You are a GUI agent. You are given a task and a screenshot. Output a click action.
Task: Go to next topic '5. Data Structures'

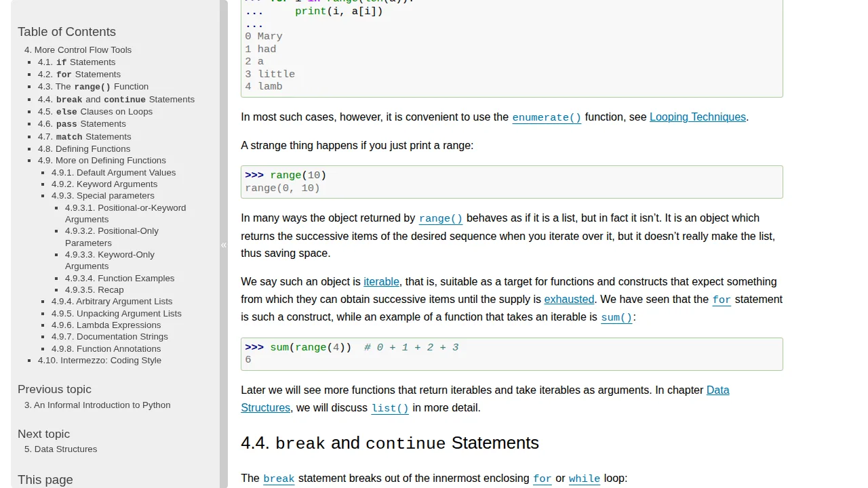[x=61, y=449]
